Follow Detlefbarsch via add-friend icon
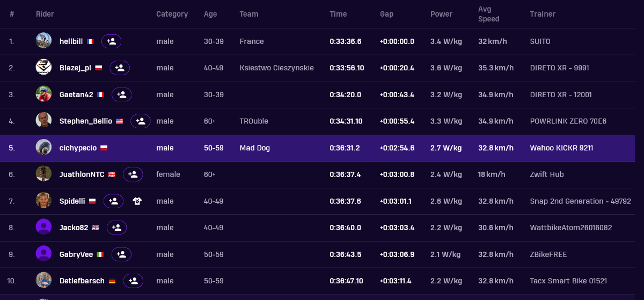Image resolution: width=644 pixels, height=300 pixels. pyautogui.click(x=133, y=281)
